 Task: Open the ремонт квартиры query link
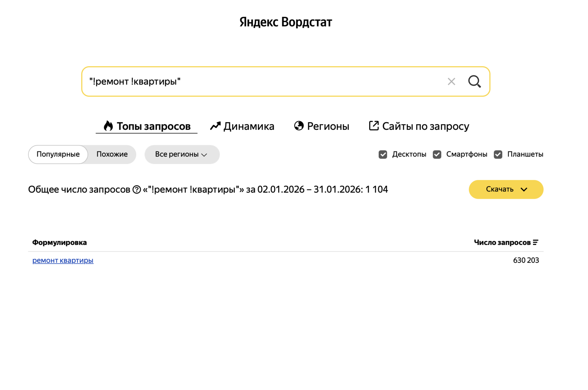point(63,260)
